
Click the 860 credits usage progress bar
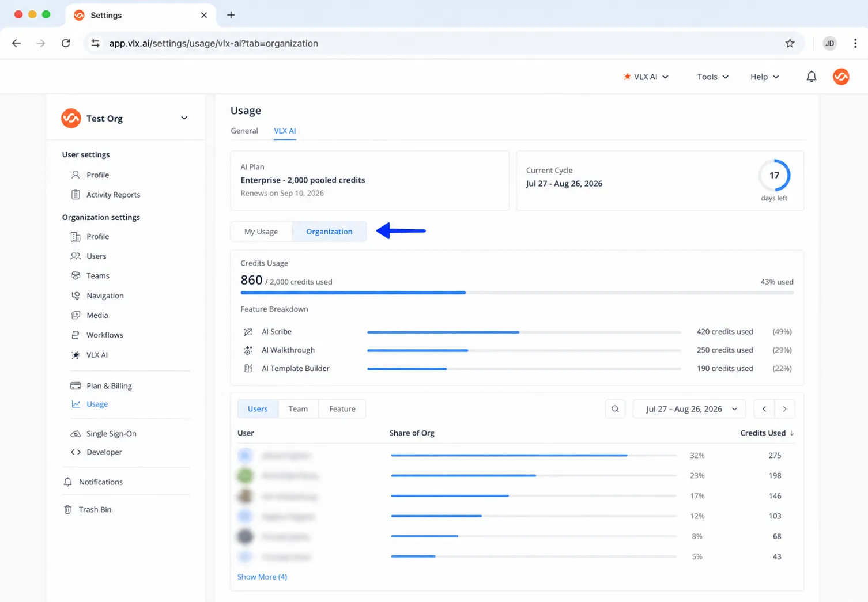(517, 293)
